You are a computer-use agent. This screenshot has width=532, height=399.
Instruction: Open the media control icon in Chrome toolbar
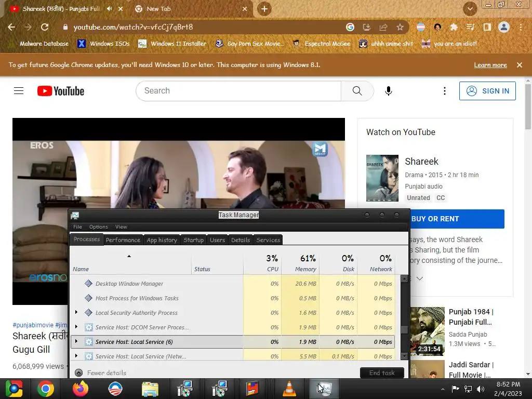point(470,27)
